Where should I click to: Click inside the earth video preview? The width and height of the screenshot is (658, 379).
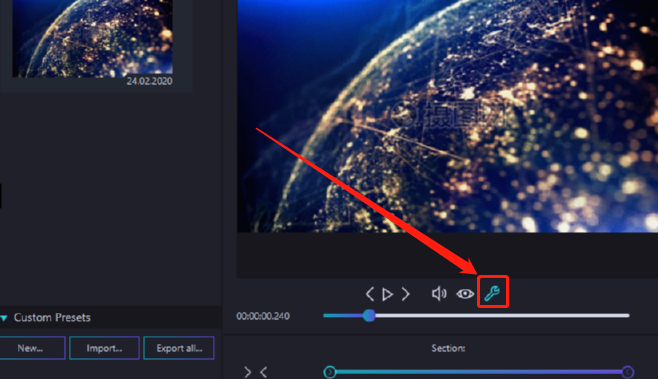point(447,116)
